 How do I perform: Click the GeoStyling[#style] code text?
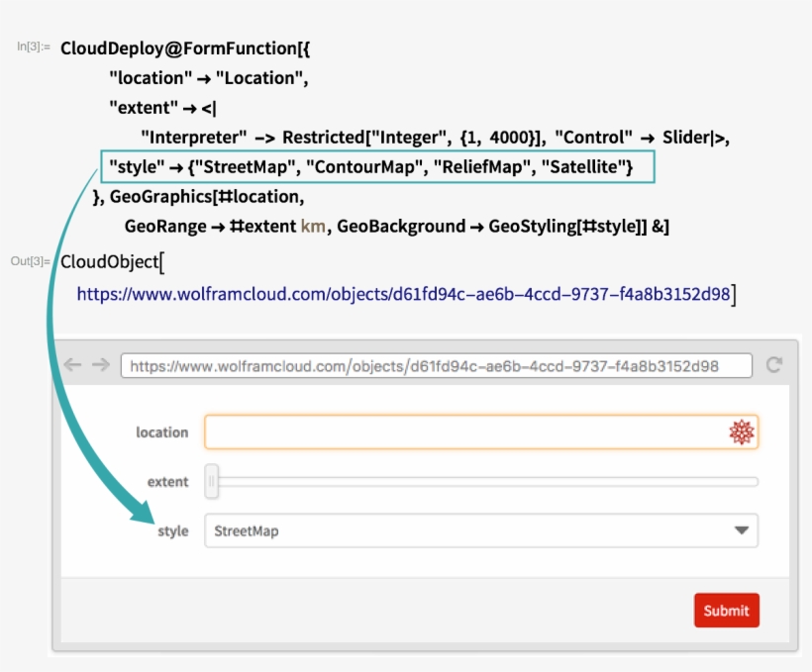[x=567, y=227]
